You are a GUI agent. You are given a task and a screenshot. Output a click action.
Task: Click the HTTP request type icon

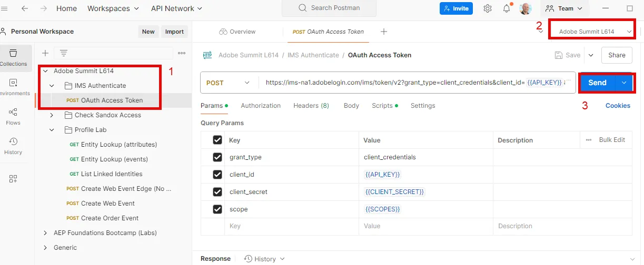207,55
